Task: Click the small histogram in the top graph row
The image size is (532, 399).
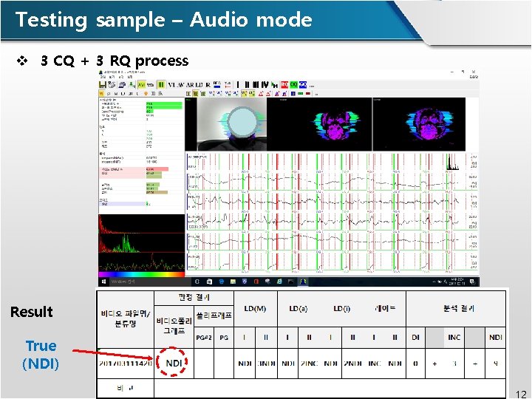Action: pos(452,162)
